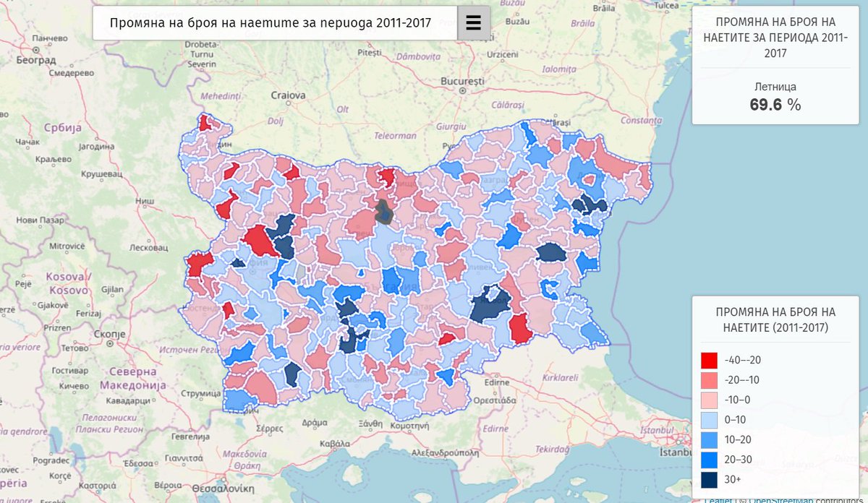This screenshot has height=503, width=868.
Task: Click the bright blue 20–30 legend swatch
Action: (710, 459)
